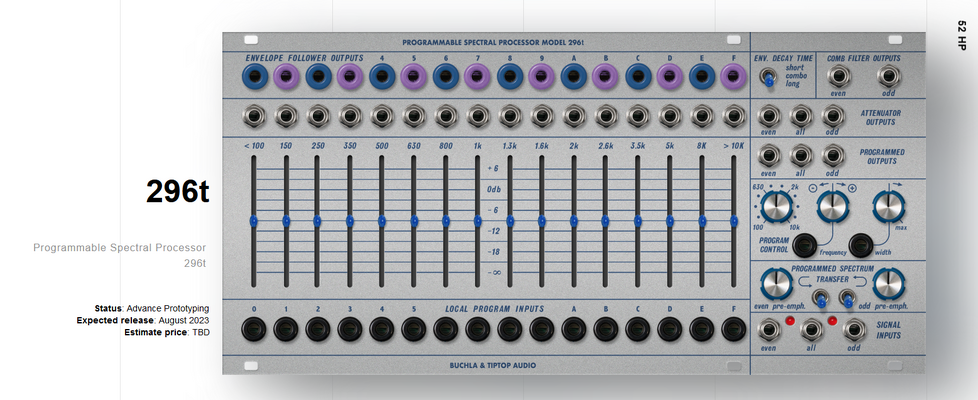
Task: Click the programmed outputs all jack
Action: pyautogui.click(x=801, y=156)
